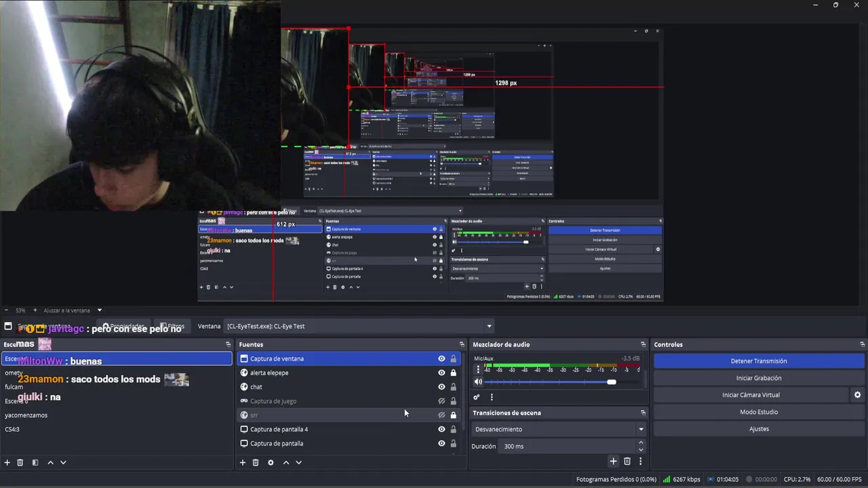The width and height of the screenshot is (868, 488).
Task: Add a new scene with the plus icon in Escenas
Action: point(7,462)
